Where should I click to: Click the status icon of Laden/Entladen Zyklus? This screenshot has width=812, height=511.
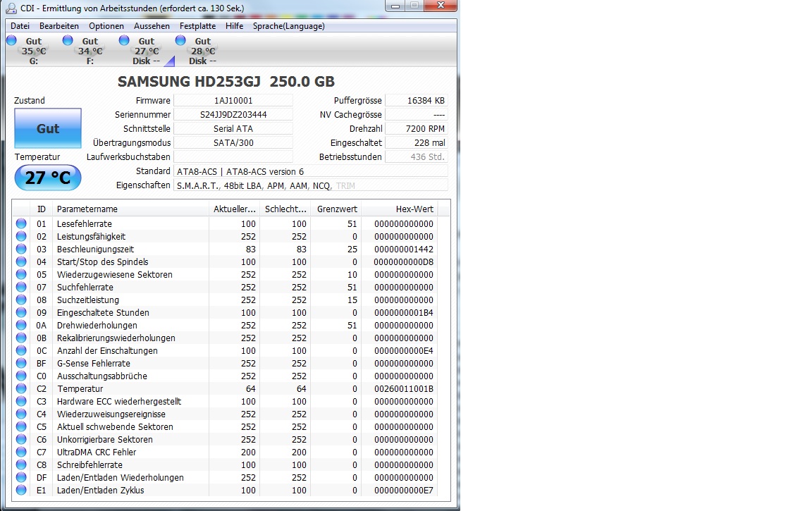21,490
